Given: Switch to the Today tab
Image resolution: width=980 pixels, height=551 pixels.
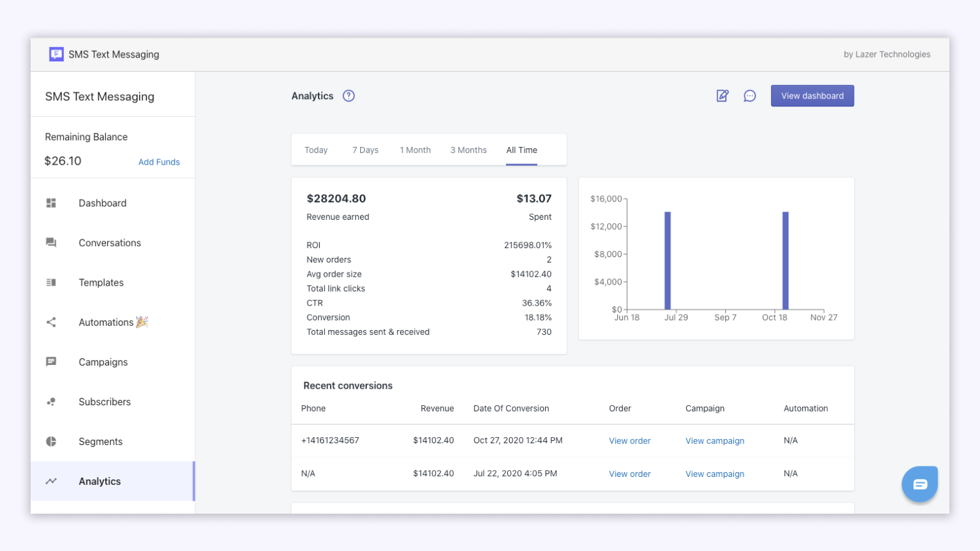Looking at the screenshot, I should coord(316,150).
